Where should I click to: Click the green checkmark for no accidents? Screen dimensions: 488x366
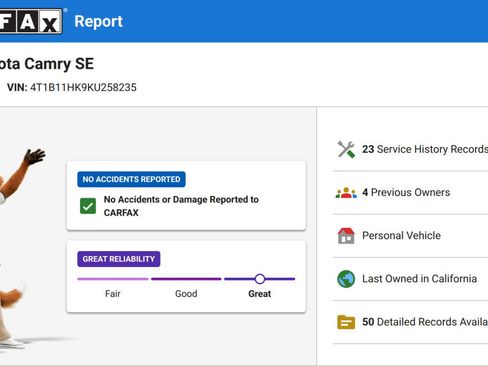[88, 206]
